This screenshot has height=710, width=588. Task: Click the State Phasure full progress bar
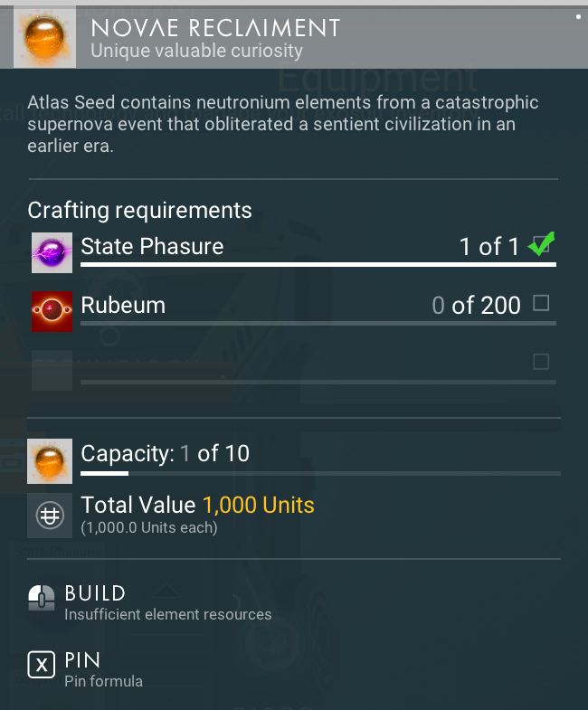[x=318, y=264]
